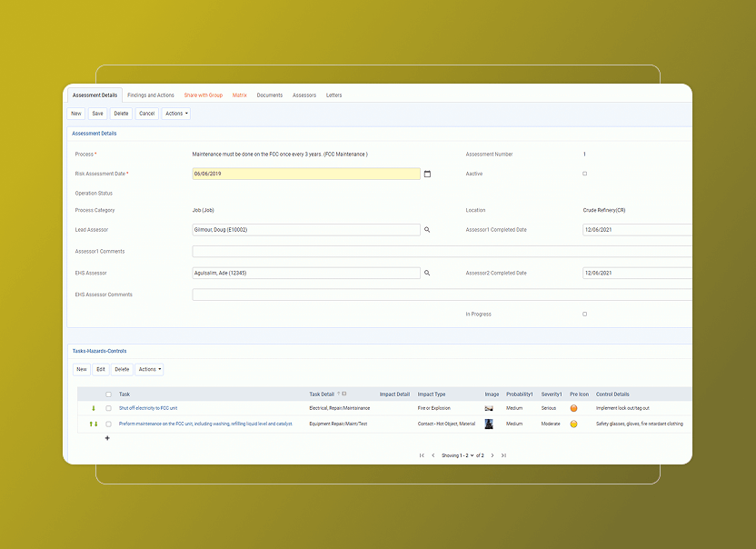Viewport: 756px width, 549px height.
Task: Open the Actions dropdown in Tasks-Hazards-Controls
Action: point(149,369)
